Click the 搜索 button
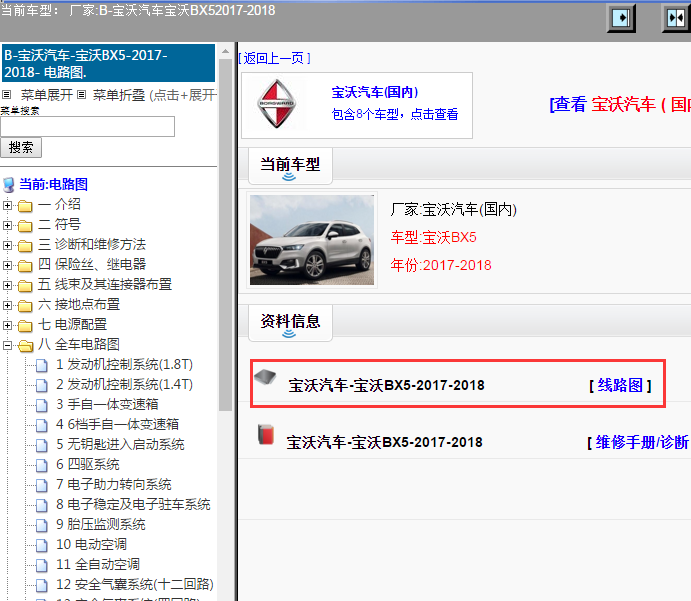The height and width of the screenshot is (601, 691). pos(21,147)
